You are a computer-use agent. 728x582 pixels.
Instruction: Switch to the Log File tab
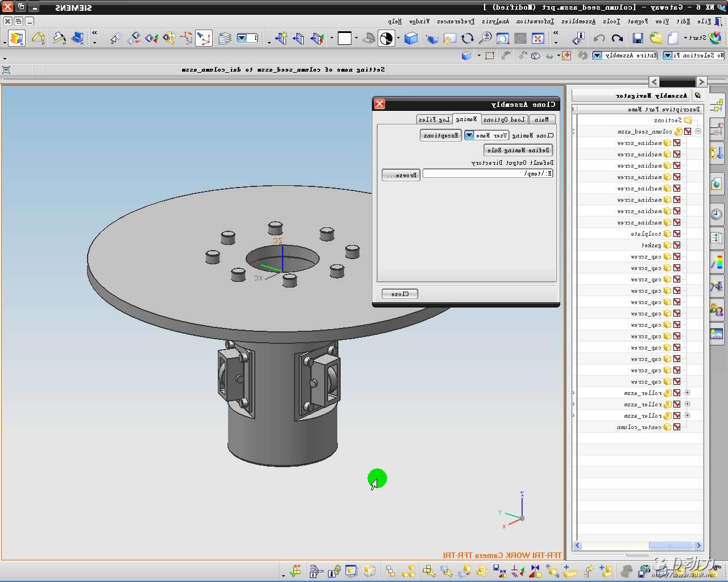click(x=434, y=119)
